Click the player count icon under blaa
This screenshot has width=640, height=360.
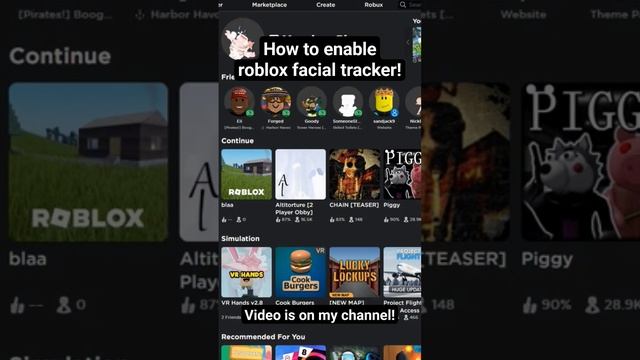(239, 220)
